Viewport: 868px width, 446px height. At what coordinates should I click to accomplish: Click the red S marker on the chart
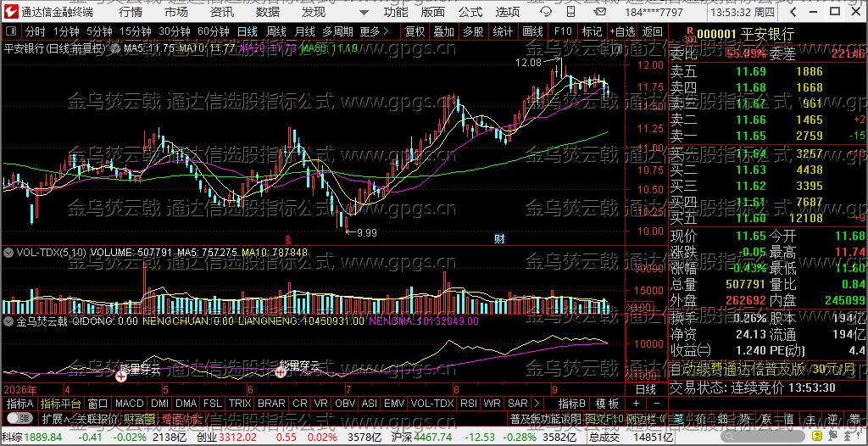click(x=288, y=239)
